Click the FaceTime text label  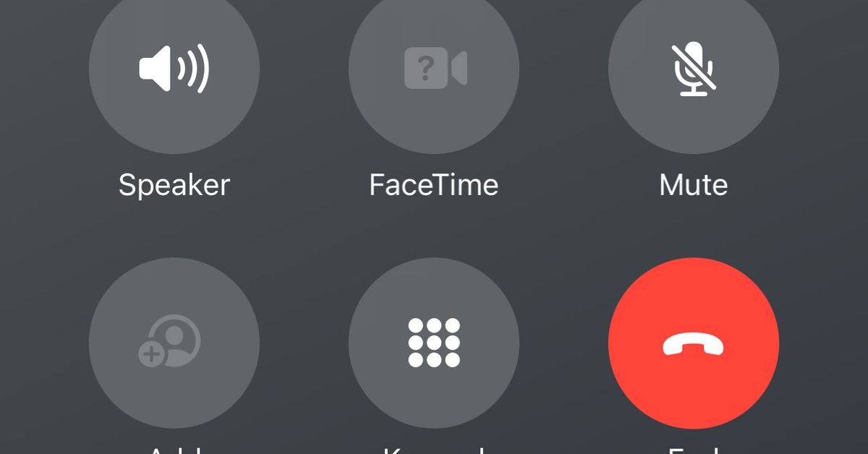pos(434,184)
